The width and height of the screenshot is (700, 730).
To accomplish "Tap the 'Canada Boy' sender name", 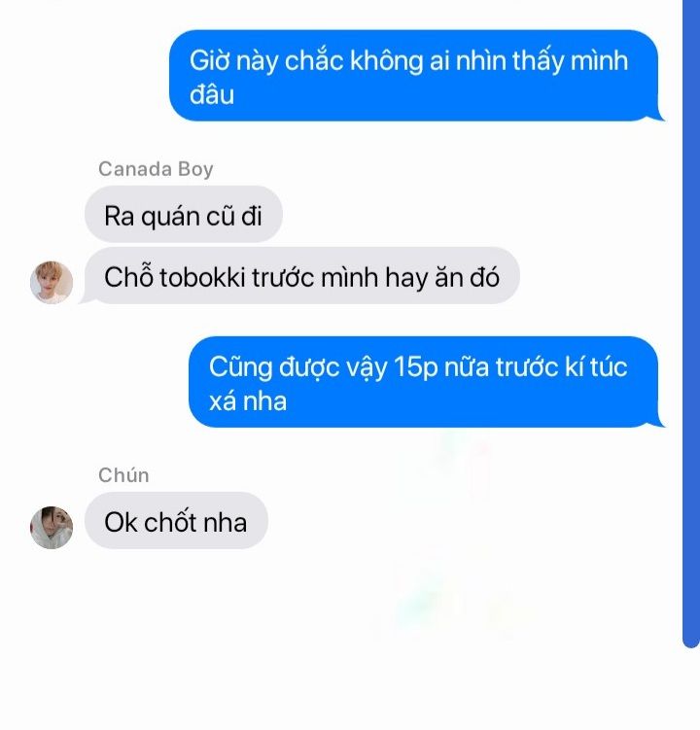I will [x=156, y=169].
